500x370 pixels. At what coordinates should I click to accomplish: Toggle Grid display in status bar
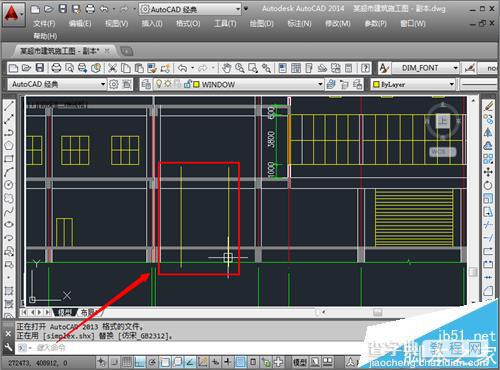[x=127, y=362]
